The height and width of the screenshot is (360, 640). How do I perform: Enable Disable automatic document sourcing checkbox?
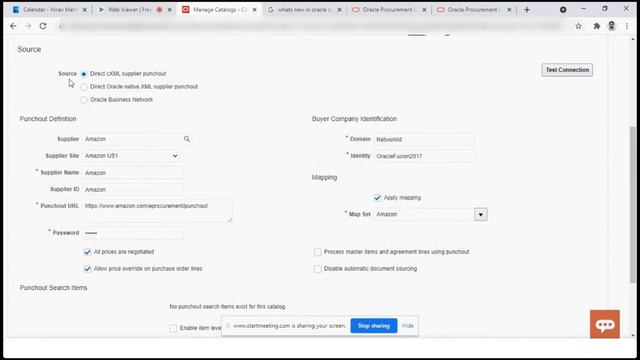(318, 269)
